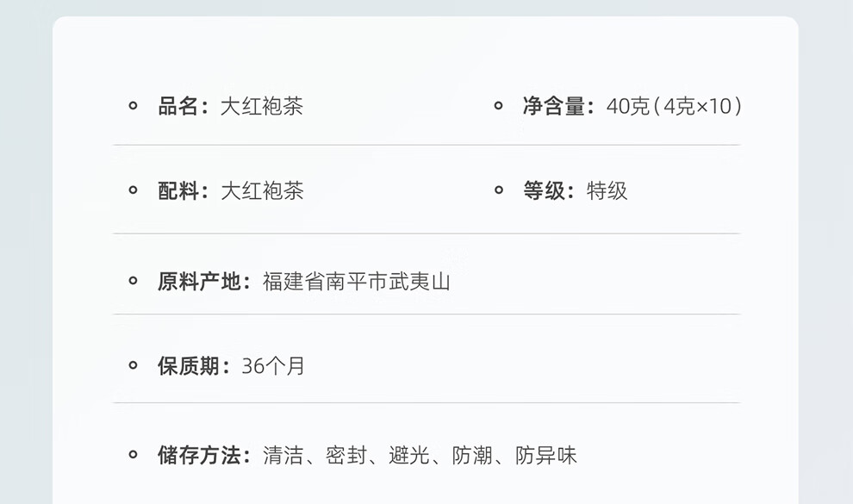Select the bullet next to 配料
853x504 pixels.
click(x=133, y=190)
